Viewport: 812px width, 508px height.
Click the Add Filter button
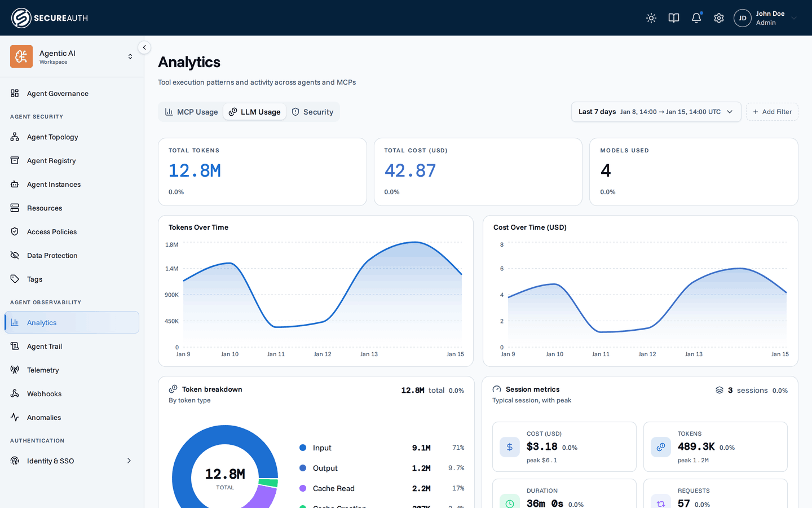click(x=772, y=112)
